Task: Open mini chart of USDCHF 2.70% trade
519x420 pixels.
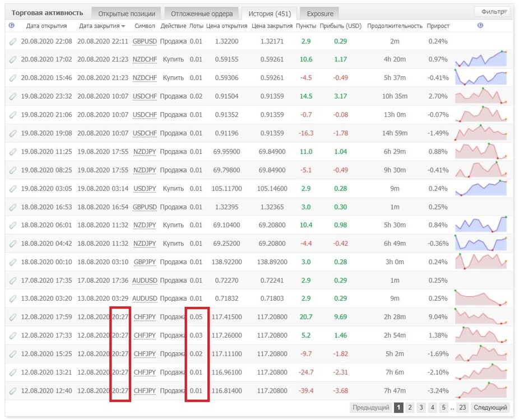Action: (480, 96)
